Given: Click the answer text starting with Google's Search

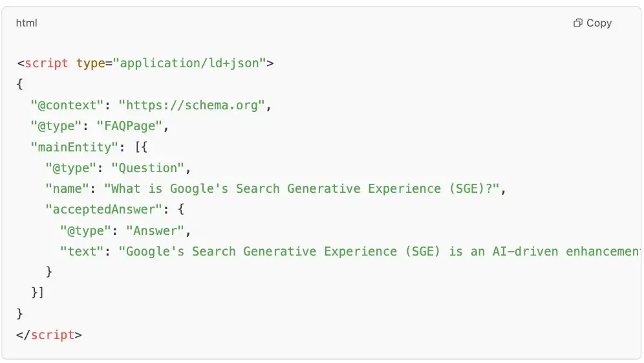Looking at the screenshot, I should pyautogui.click(x=380, y=251).
